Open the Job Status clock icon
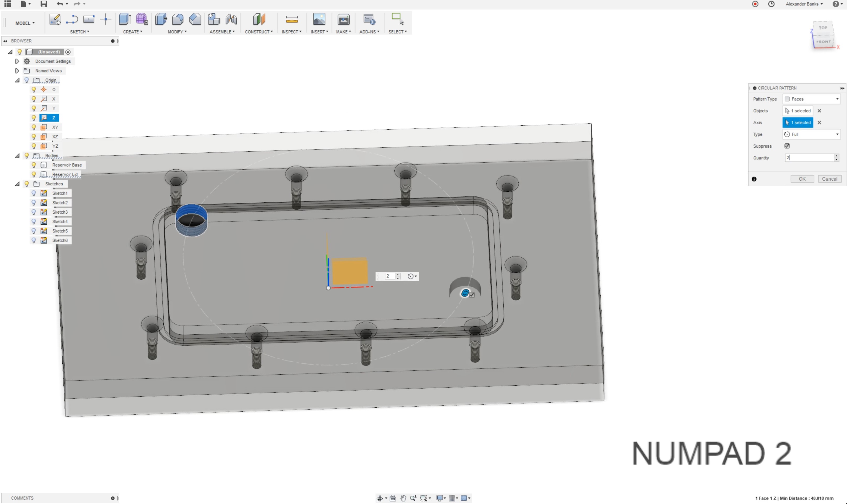The width and height of the screenshot is (847, 504). pyautogui.click(x=771, y=4)
